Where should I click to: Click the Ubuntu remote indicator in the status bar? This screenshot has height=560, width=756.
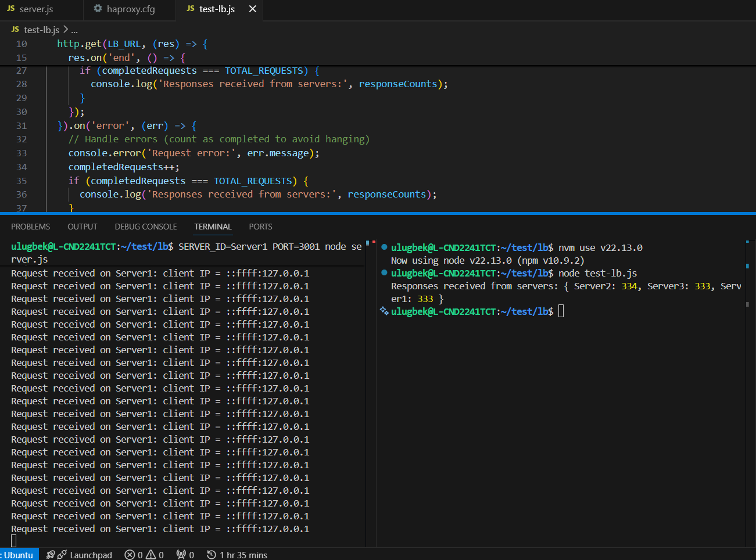[19, 555]
